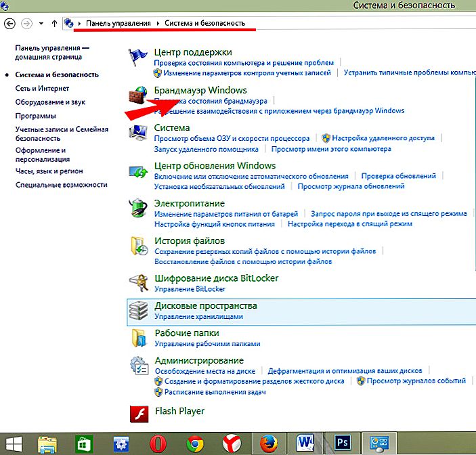Launch Google Chrome from the taskbar
Screen dimensions: 476x455
[x=195, y=444]
